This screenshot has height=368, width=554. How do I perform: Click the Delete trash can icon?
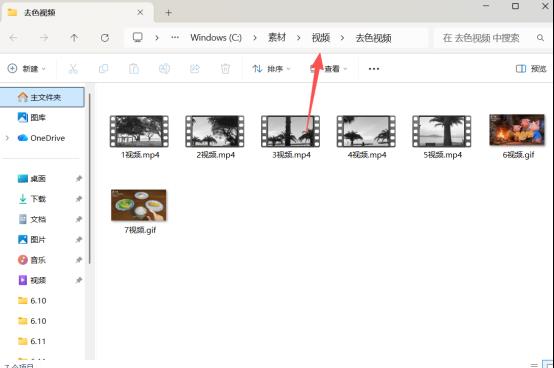click(x=225, y=69)
